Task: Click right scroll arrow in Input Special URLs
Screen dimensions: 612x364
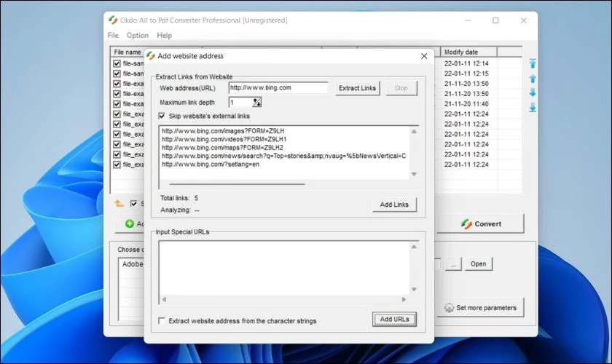Action: (404, 299)
